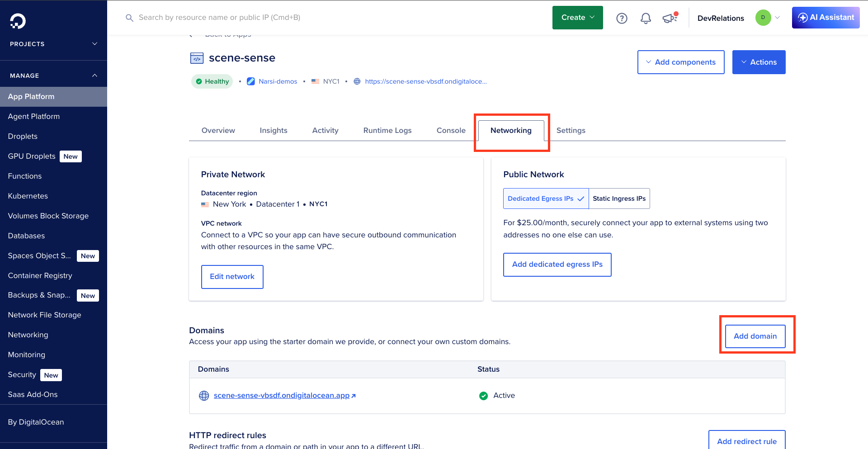The width and height of the screenshot is (868, 449).
Task: Open the help question mark icon
Action: pos(622,18)
